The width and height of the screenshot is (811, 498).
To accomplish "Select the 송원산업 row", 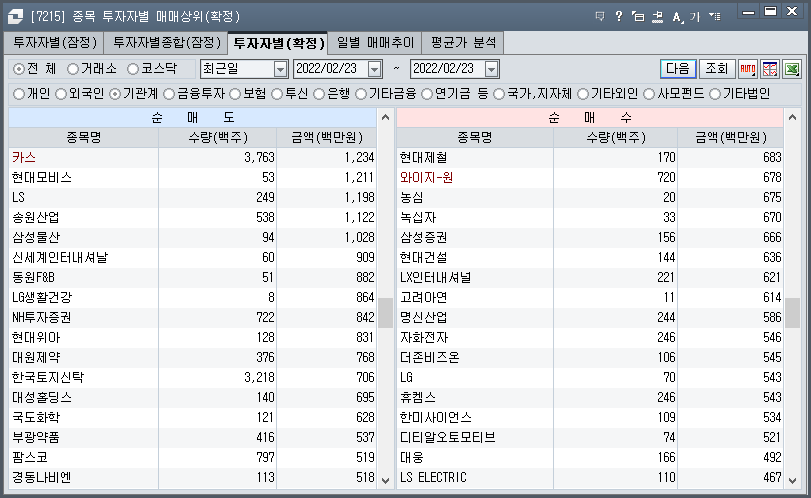I will point(192,218).
